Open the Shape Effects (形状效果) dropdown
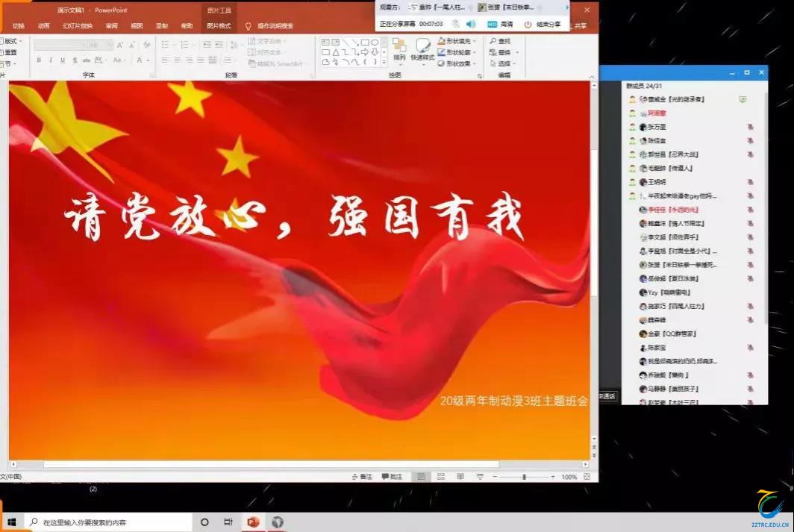This screenshot has width=794, height=532. 457,63
